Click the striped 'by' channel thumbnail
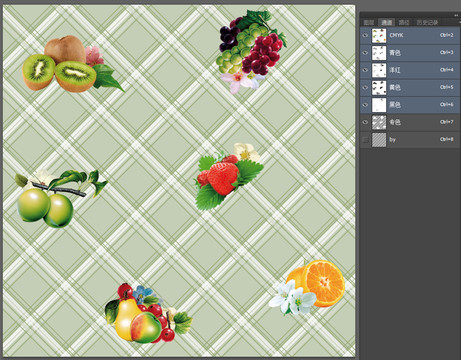 (379, 140)
